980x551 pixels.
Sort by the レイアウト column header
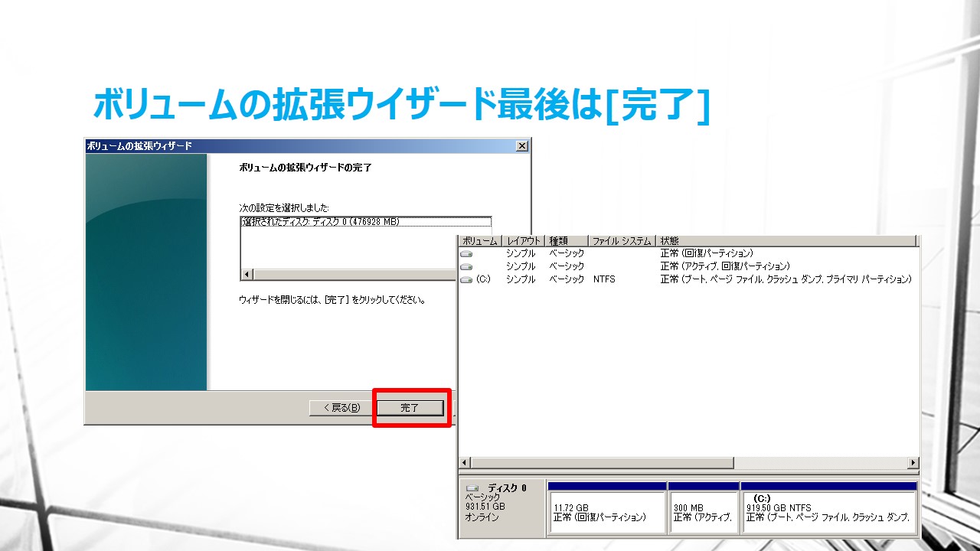(x=524, y=241)
